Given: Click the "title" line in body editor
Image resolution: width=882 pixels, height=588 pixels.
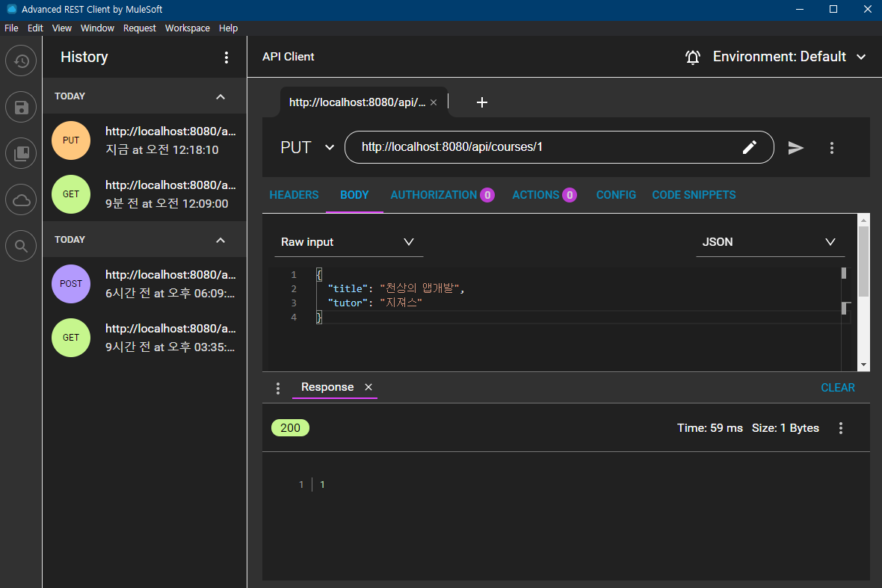Looking at the screenshot, I should pyautogui.click(x=396, y=288).
